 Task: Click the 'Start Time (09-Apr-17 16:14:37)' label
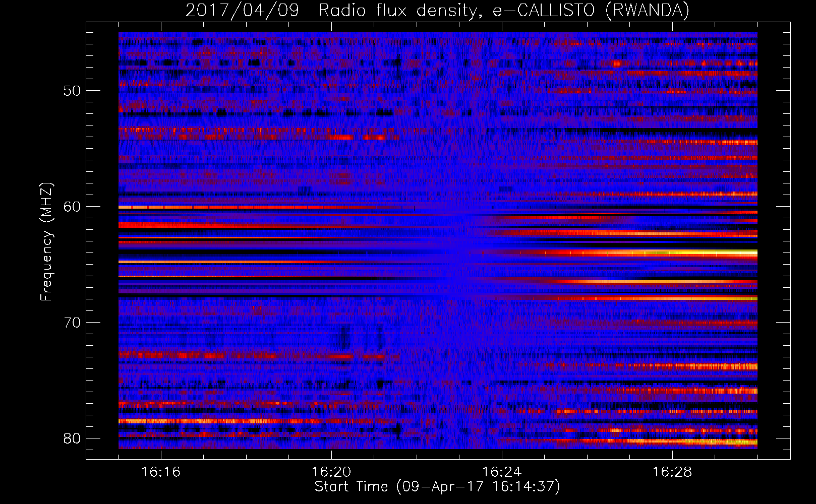click(437, 487)
